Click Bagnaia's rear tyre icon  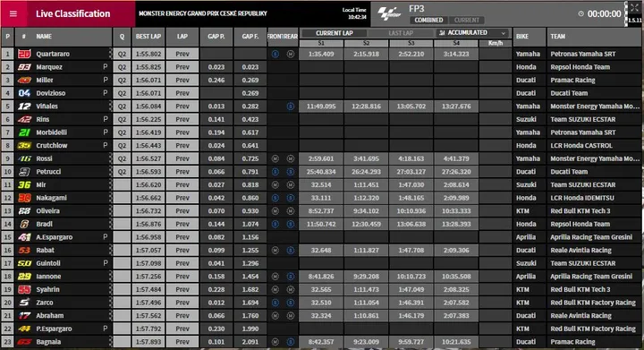click(291, 342)
